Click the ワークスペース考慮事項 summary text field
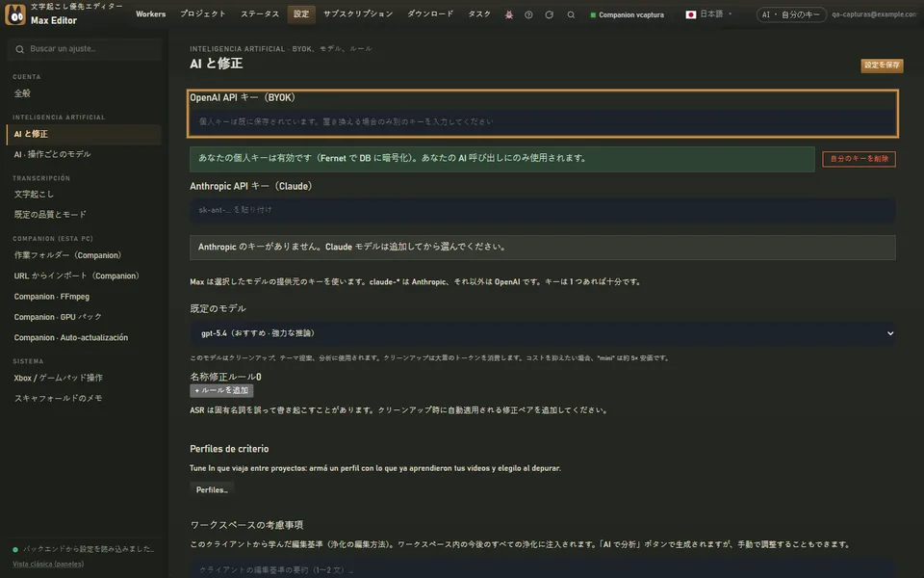 click(542, 569)
